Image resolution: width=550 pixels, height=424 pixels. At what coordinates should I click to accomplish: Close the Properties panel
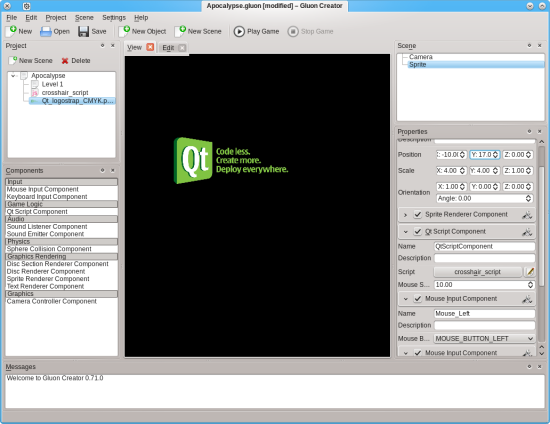[x=539, y=131]
